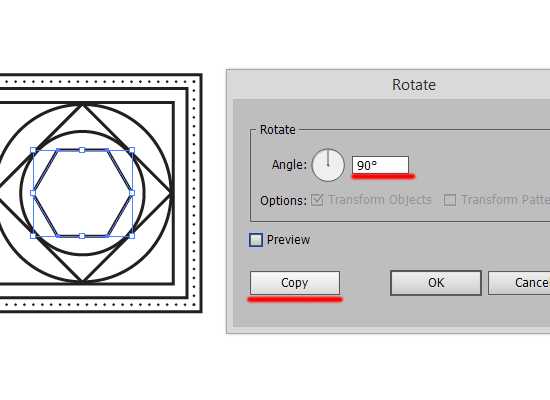The image size is (550, 400).
Task: Click the Angle rotation dial
Action: pyautogui.click(x=328, y=165)
